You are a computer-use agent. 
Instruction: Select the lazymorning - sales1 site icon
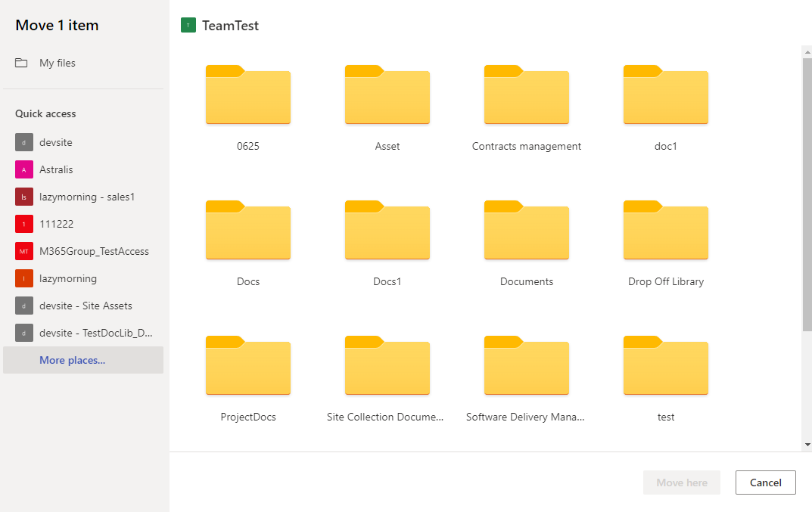coord(22,197)
